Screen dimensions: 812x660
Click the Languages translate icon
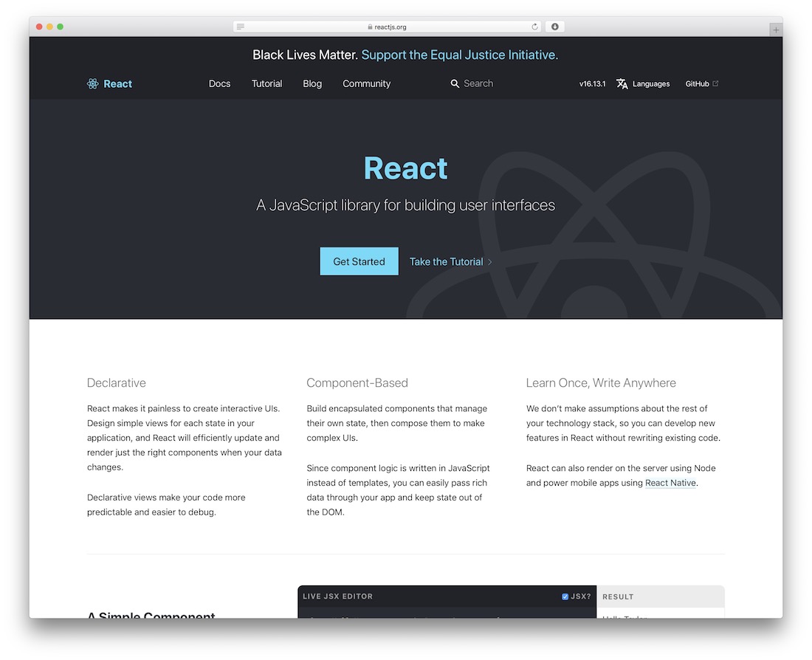(622, 84)
